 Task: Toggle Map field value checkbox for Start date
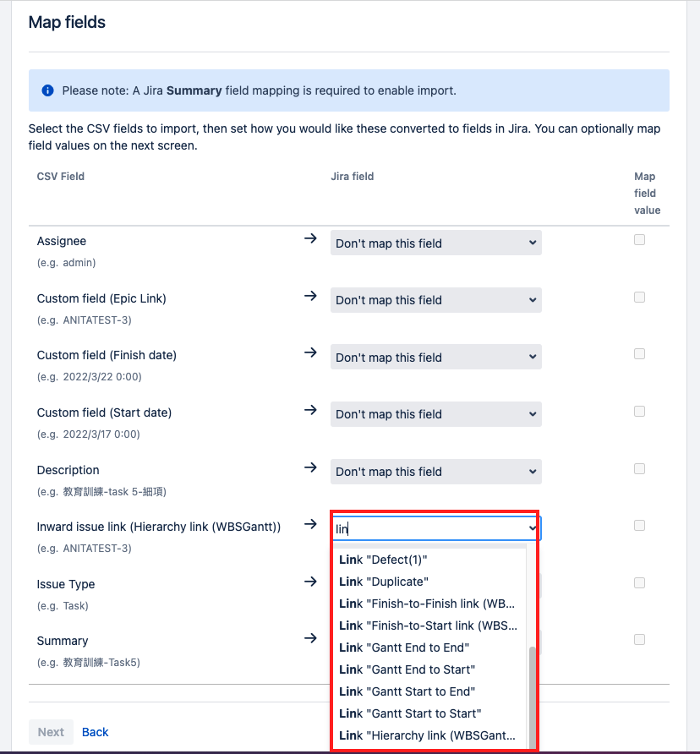[639, 411]
